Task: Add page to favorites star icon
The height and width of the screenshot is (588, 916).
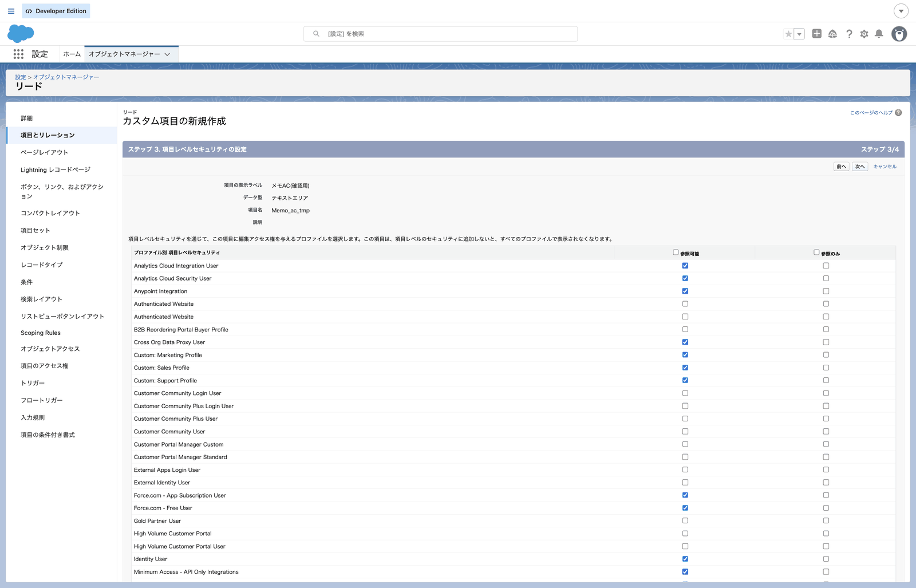Action: click(x=789, y=34)
